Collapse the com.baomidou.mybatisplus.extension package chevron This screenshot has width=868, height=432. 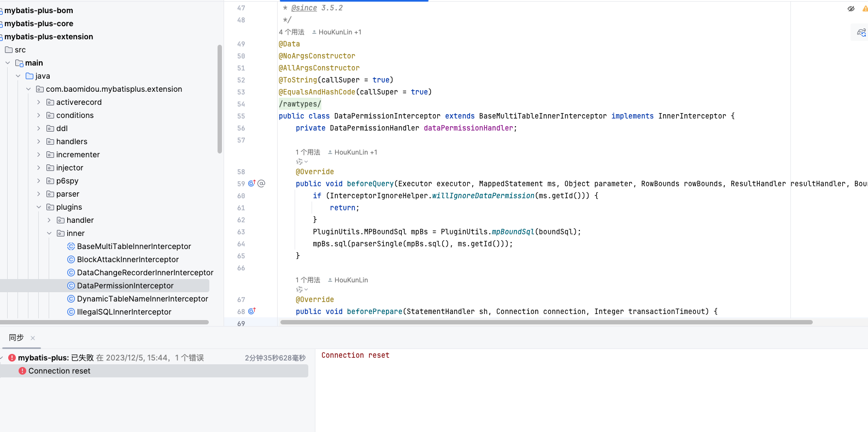(28, 89)
